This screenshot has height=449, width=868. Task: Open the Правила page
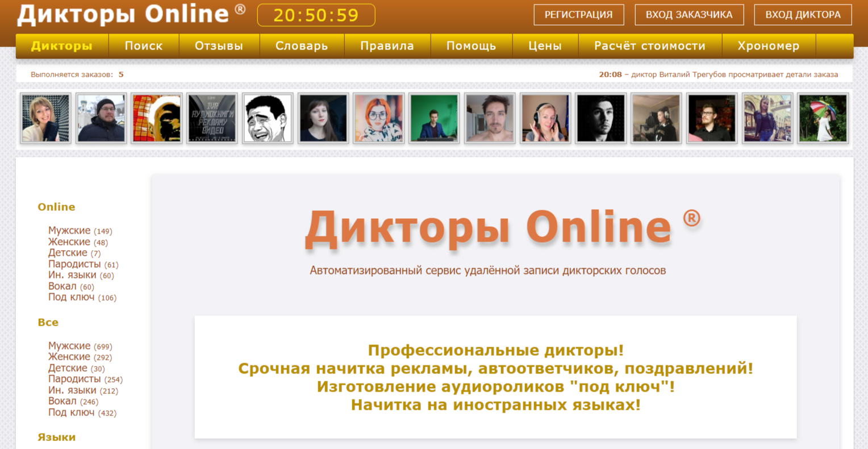pyautogui.click(x=387, y=45)
